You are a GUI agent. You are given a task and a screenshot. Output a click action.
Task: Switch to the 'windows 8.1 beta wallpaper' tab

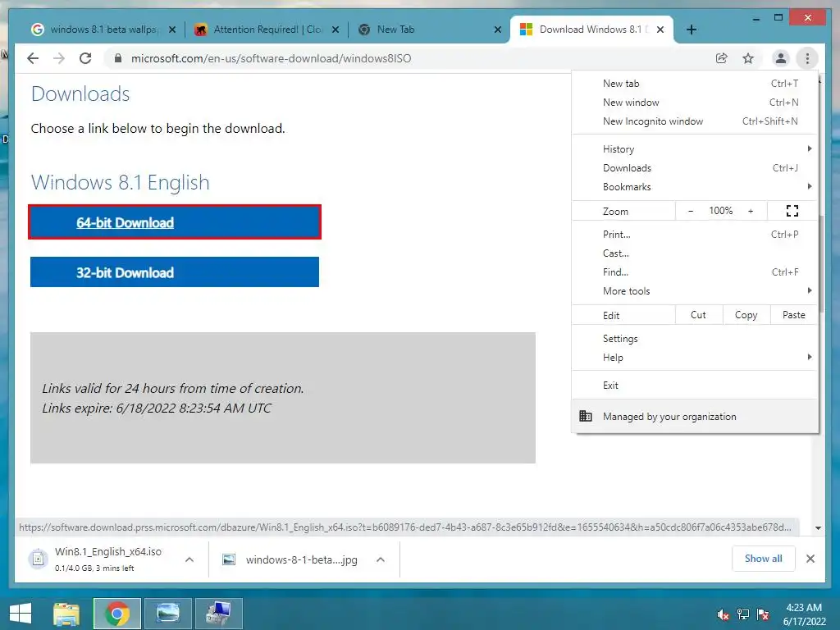coord(104,30)
